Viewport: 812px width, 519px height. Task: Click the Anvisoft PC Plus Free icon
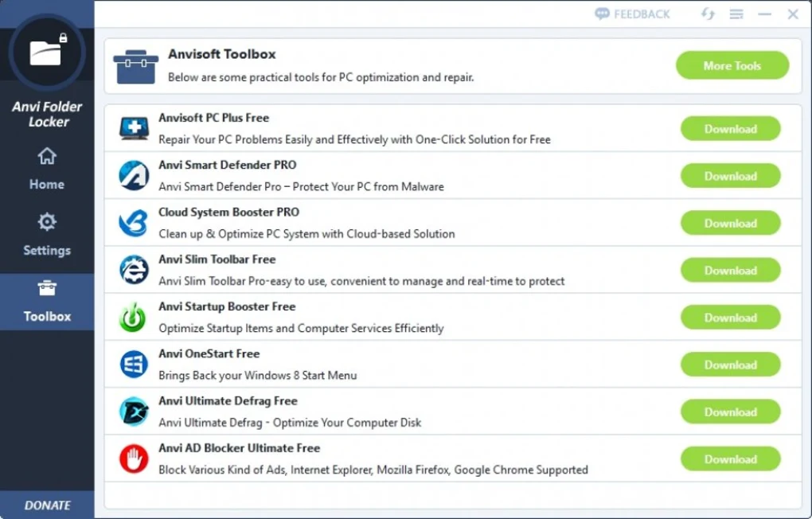coord(132,125)
